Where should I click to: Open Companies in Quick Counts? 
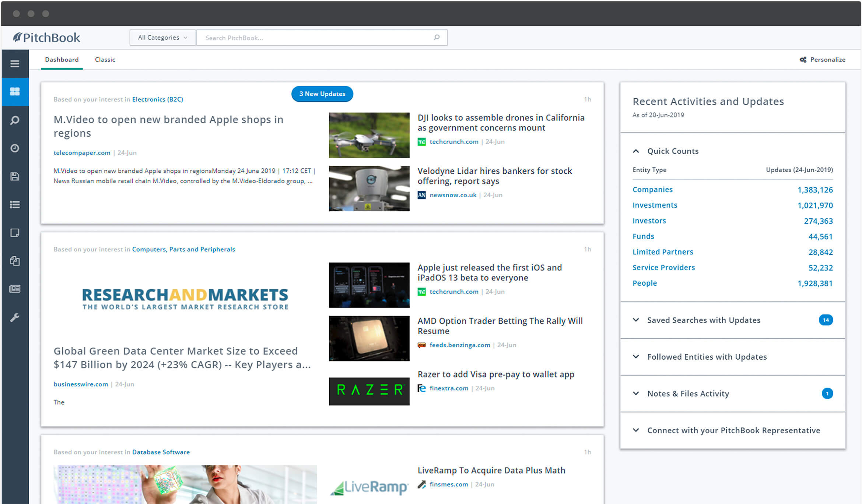tap(652, 190)
